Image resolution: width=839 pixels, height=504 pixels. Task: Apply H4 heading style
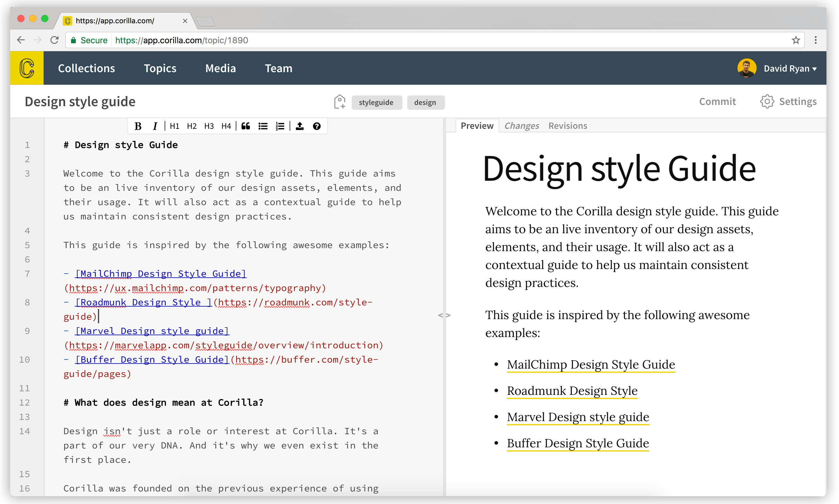[226, 126]
